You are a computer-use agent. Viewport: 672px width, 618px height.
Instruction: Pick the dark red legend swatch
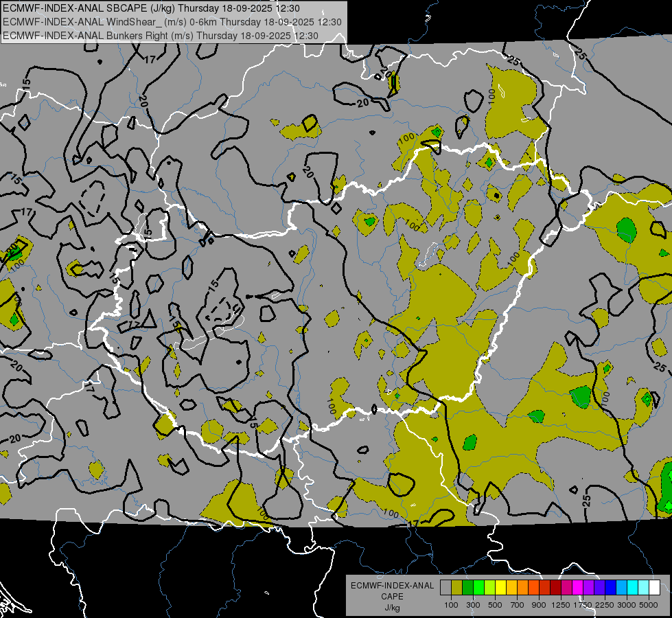(x=555, y=588)
